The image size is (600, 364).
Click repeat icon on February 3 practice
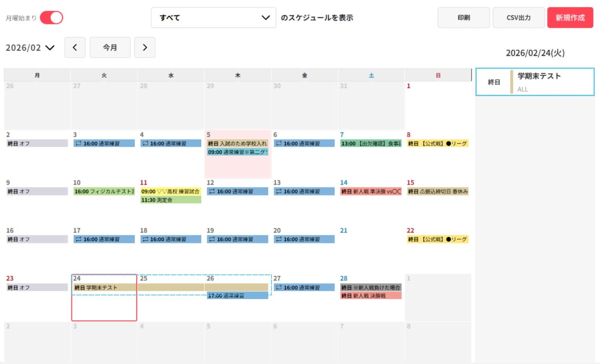coord(78,143)
